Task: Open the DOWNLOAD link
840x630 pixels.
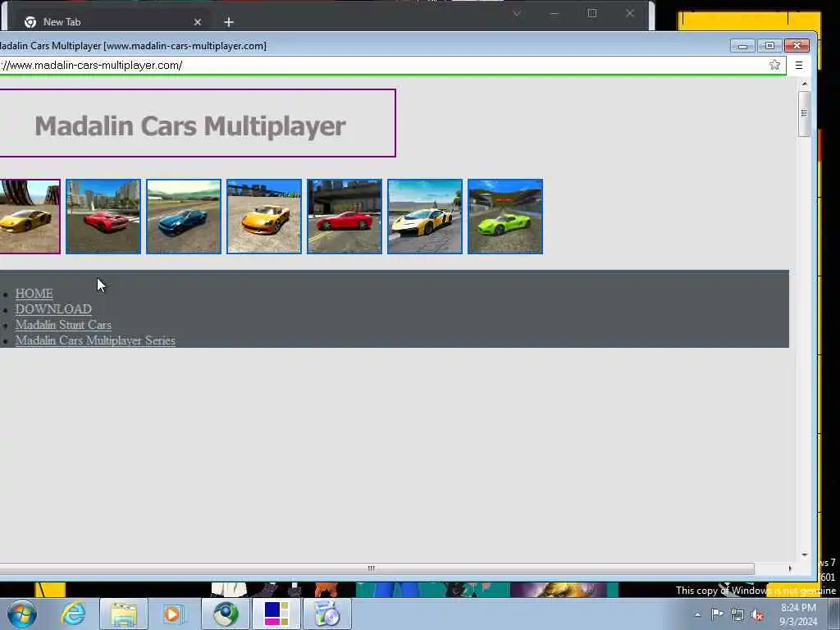Action: [x=53, y=309]
